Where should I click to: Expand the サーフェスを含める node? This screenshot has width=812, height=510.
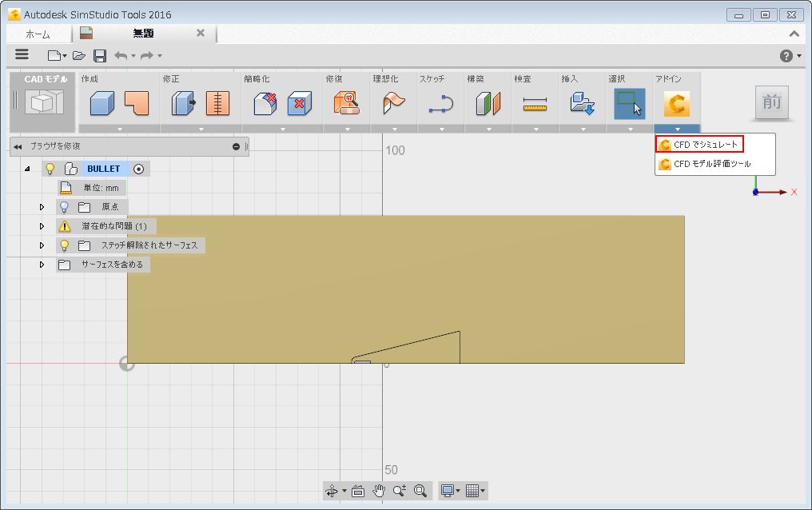[42, 265]
